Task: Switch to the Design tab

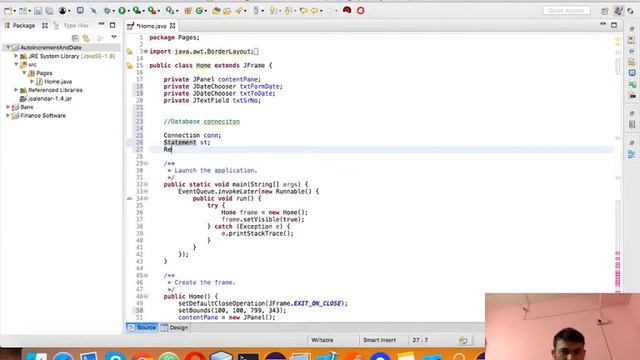Action: (x=175, y=327)
